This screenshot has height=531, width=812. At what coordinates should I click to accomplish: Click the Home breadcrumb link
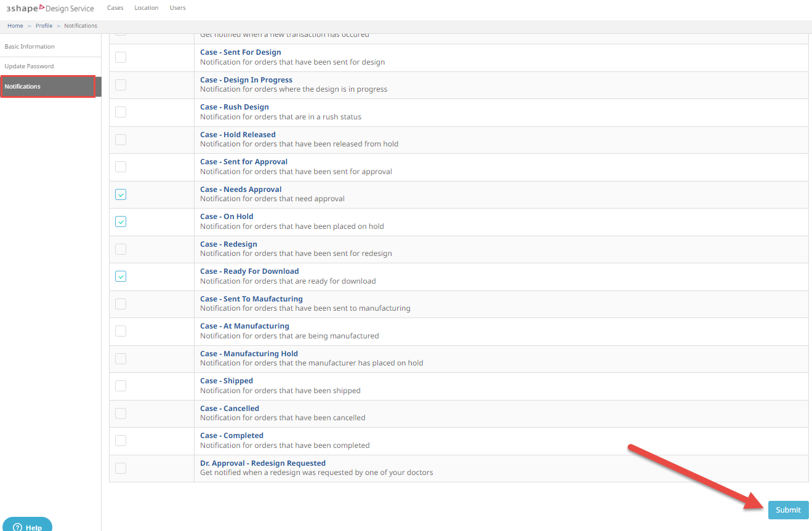(15, 25)
